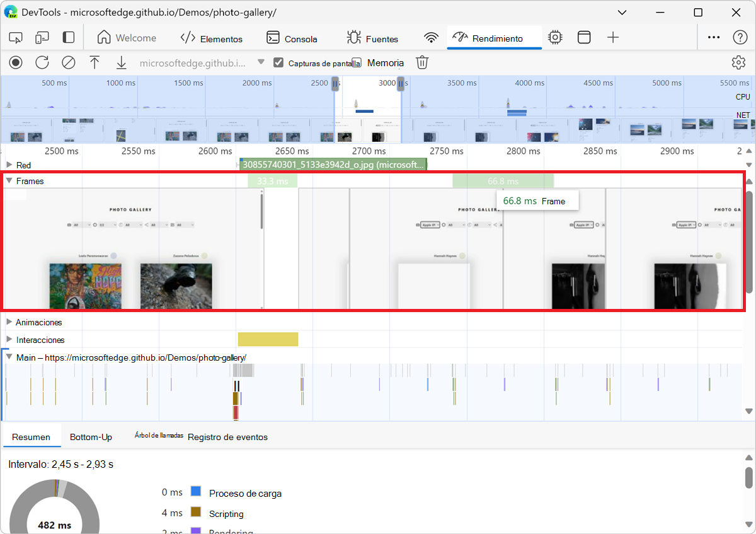756x534 pixels.
Task: Collapse the Frames track
Action: tap(9, 181)
